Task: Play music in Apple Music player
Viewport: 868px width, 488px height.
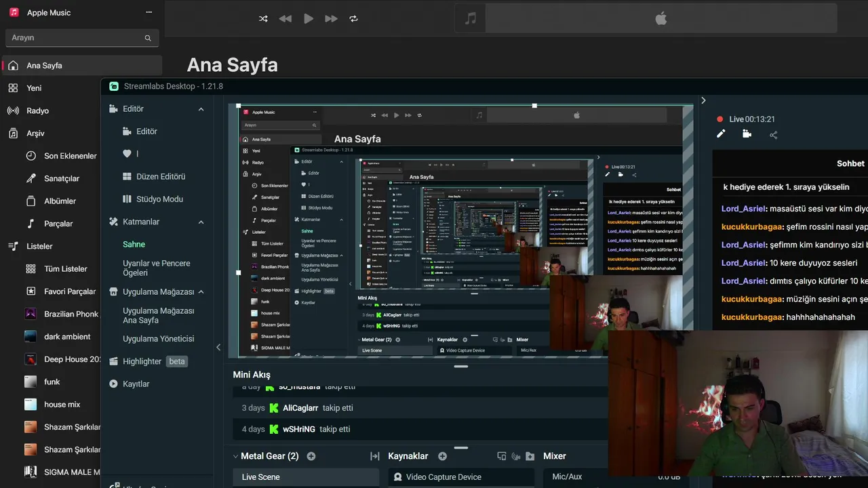Action: [309, 19]
